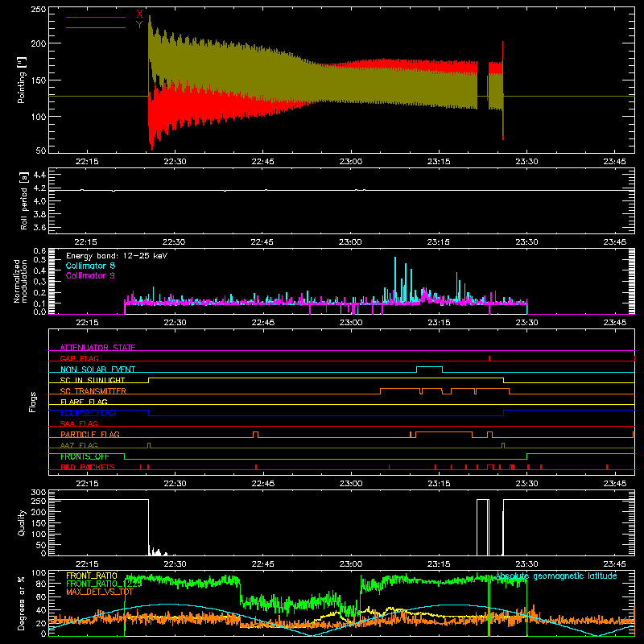Viewport: 644px width, 644px height.
Task: Click the red legend line for X
Action: point(96,17)
